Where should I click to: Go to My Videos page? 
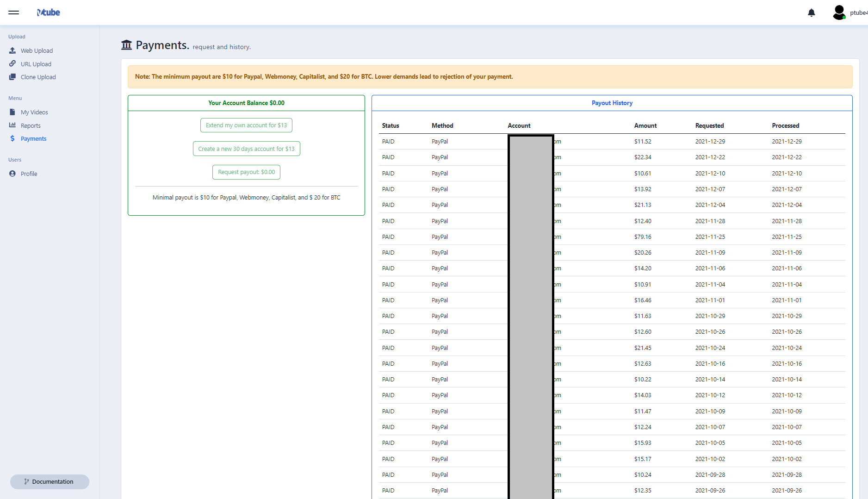34,112
